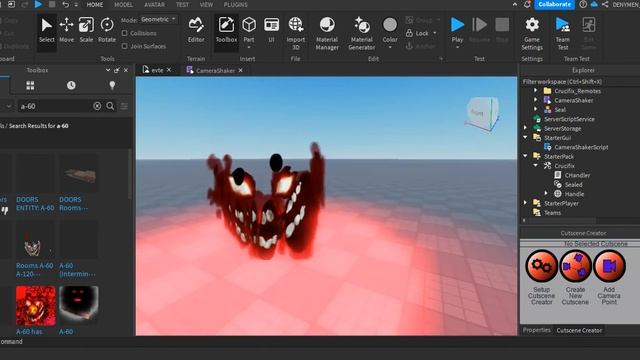Click Setup Cutscene Creator button
Image resolution: width=640 pixels, height=360 pixels.
tap(541, 266)
